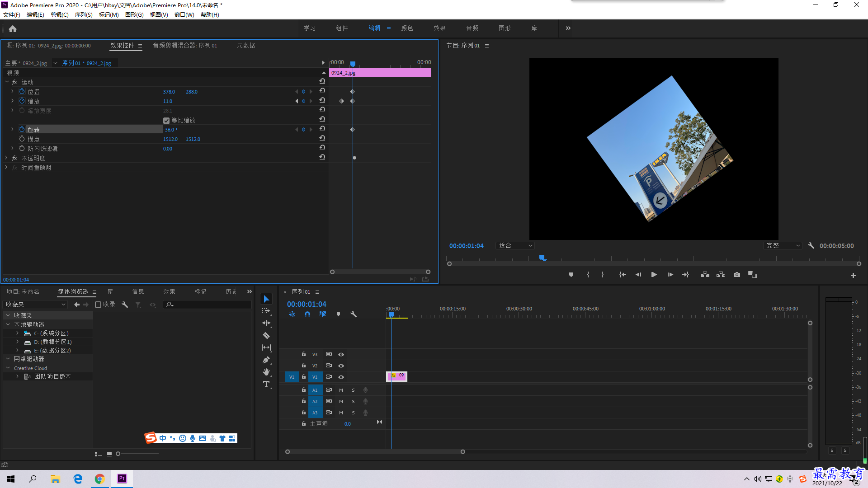Click the program monitor timecode 00:00:01:04

(x=466, y=246)
